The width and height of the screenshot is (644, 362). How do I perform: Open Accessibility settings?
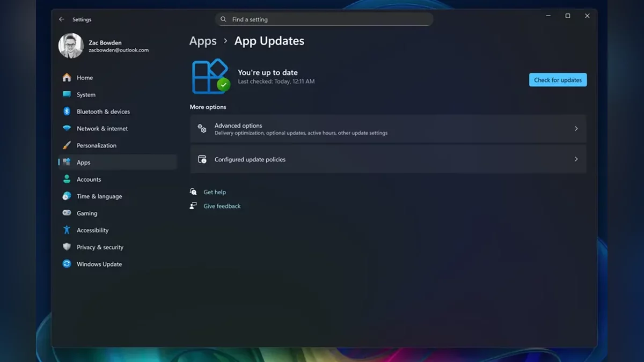point(118,230)
